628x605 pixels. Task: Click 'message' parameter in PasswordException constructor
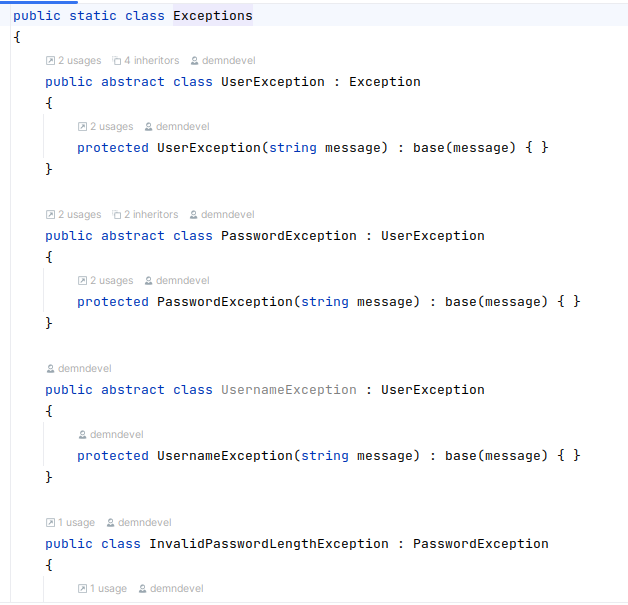pos(385,302)
